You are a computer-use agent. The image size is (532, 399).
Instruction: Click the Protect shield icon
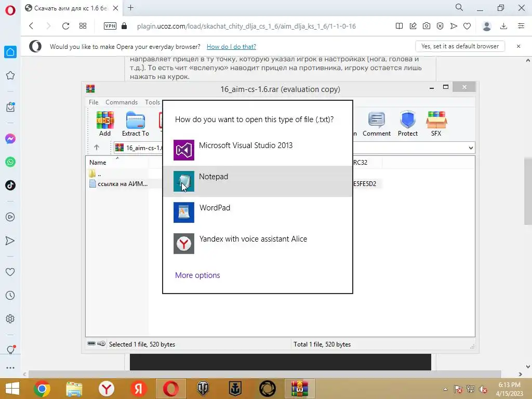click(407, 124)
